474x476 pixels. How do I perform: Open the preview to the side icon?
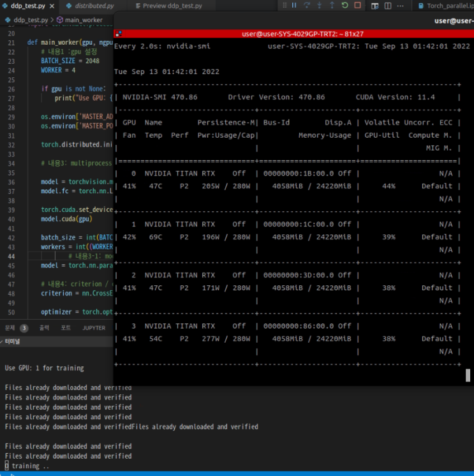click(x=374, y=6)
